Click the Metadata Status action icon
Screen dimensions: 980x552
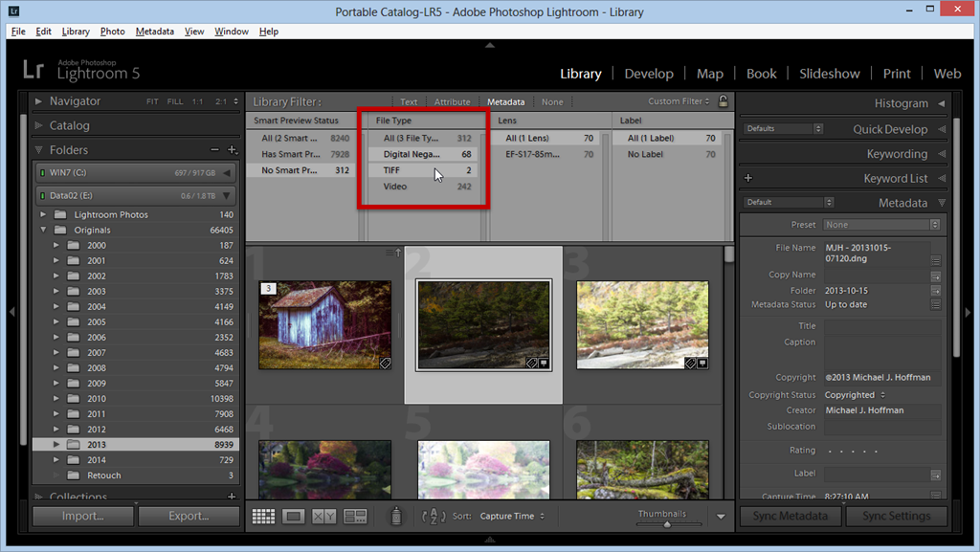(936, 305)
